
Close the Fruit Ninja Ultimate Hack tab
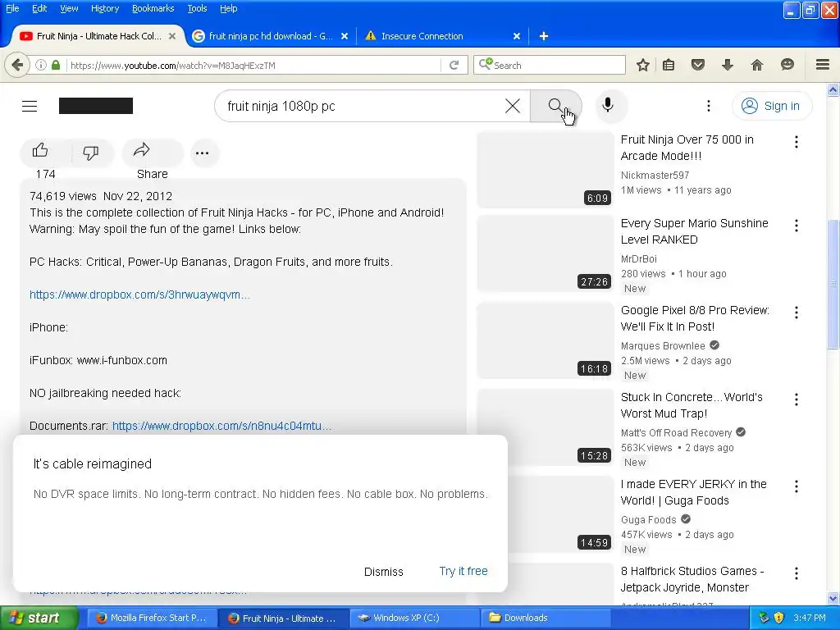coord(172,36)
